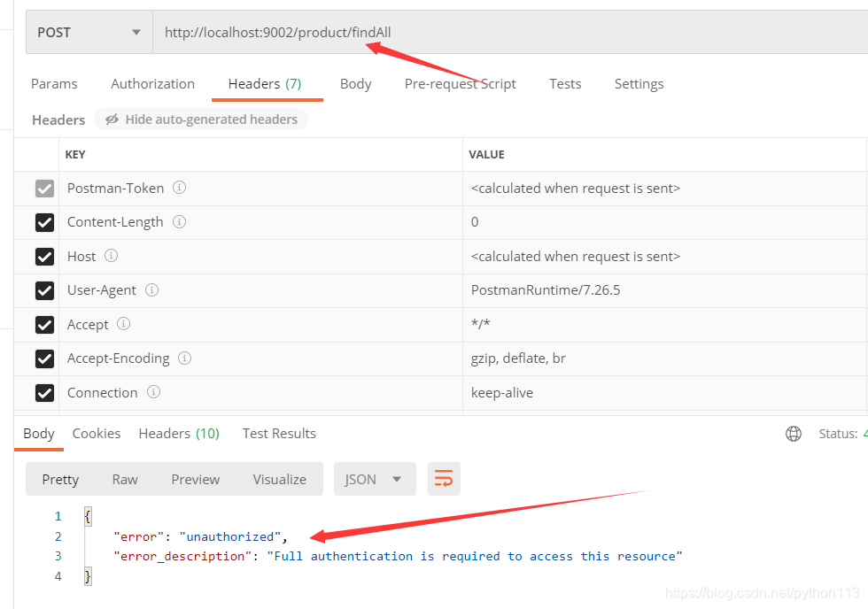Image resolution: width=868 pixels, height=609 pixels.
Task: Click the globe network information icon
Action: 794,434
